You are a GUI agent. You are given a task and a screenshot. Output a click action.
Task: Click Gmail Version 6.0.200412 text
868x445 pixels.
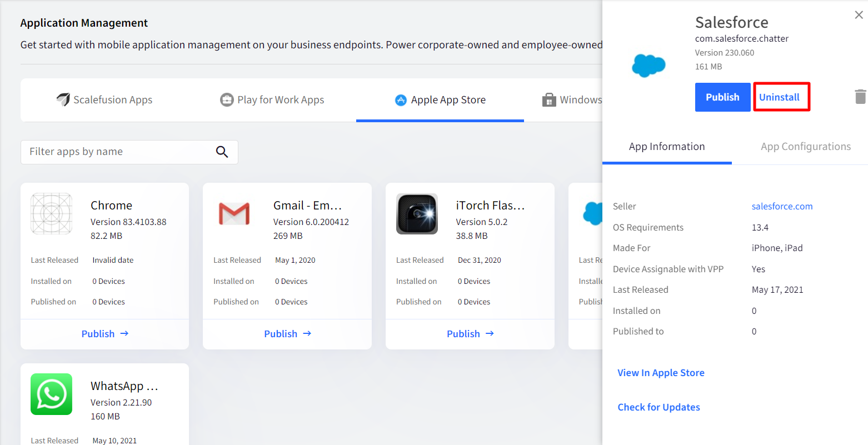[311, 222]
